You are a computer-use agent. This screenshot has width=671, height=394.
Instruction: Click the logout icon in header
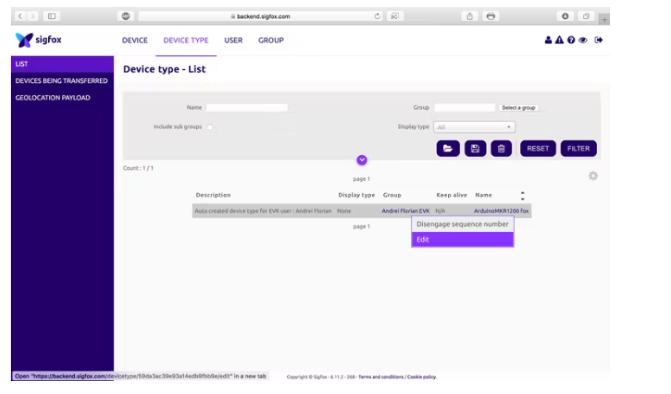[599, 40]
